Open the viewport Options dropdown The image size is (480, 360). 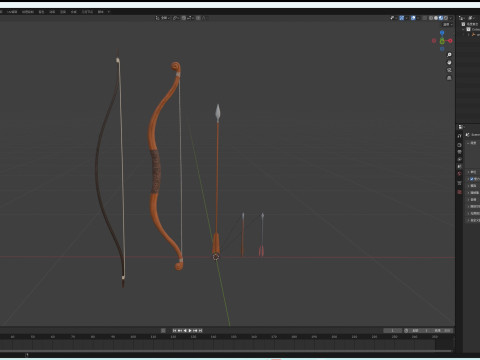pyautogui.click(x=447, y=25)
